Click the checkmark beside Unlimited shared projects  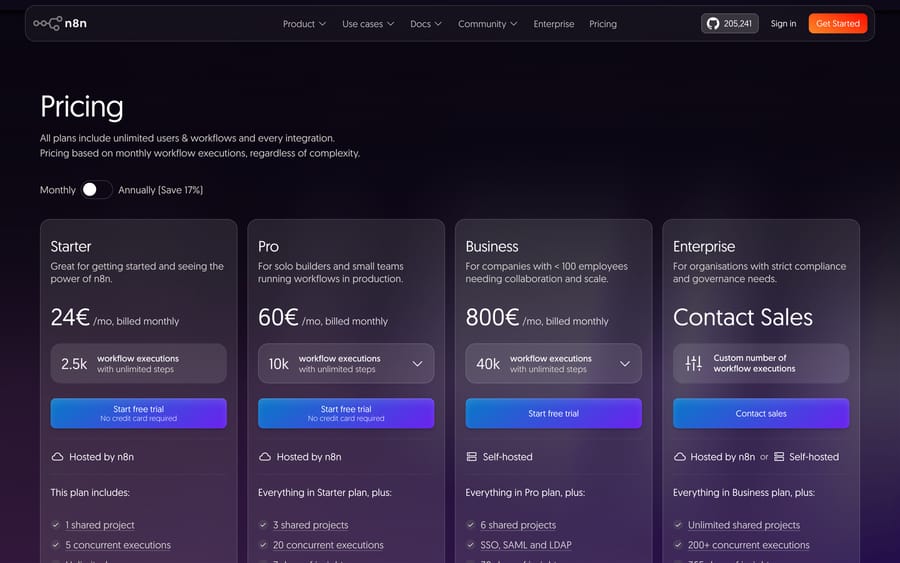(678, 525)
